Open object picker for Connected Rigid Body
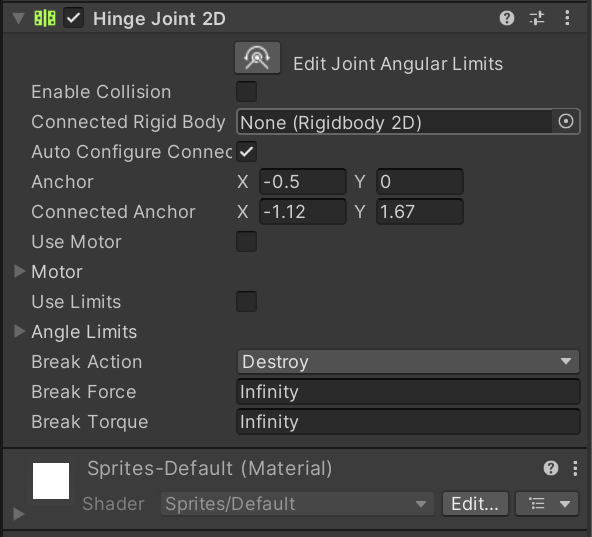The height and width of the screenshot is (537, 592). (566, 122)
